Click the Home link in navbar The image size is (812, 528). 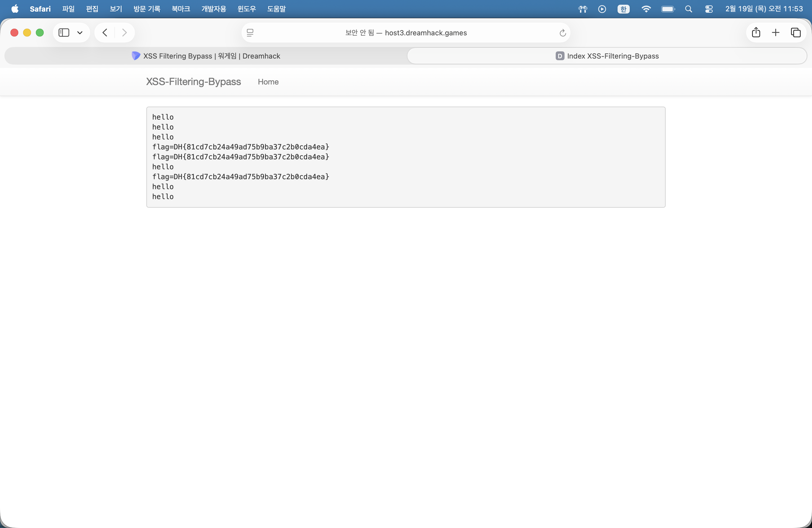[268, 82]
